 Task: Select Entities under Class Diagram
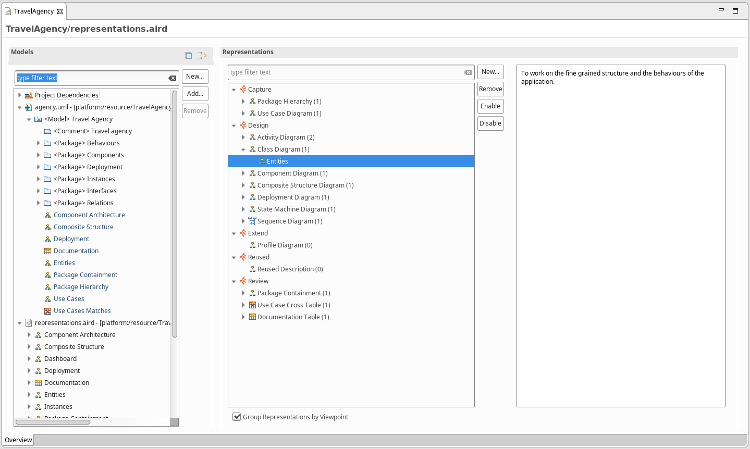pos(351,161)
